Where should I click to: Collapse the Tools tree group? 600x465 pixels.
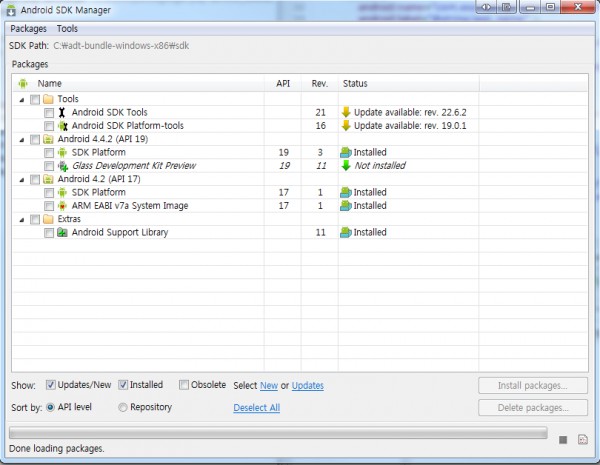(22, 100)
